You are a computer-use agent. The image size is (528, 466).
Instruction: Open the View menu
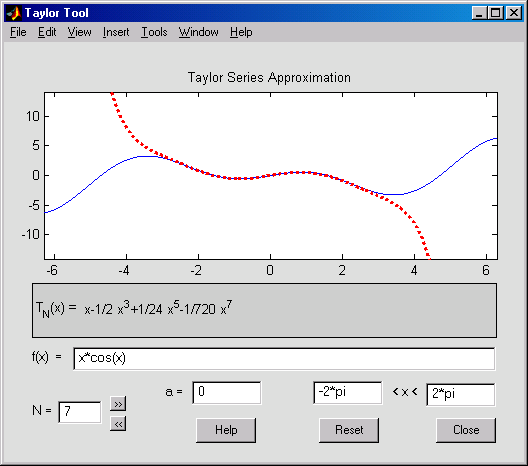[79, 32]
